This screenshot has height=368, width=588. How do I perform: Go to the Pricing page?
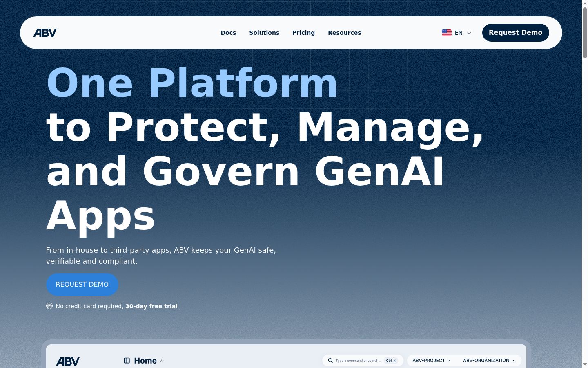pos(303,33)
